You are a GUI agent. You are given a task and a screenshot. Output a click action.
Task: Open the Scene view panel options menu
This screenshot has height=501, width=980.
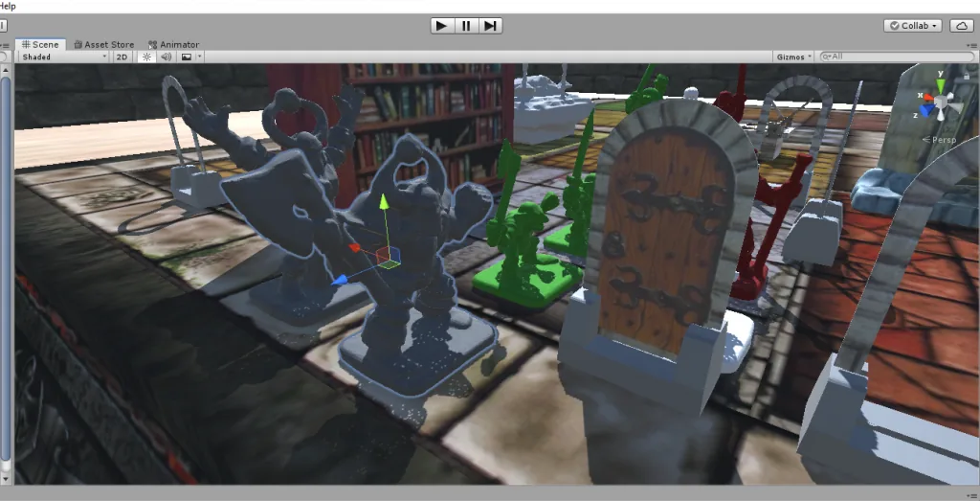[972, 45]
